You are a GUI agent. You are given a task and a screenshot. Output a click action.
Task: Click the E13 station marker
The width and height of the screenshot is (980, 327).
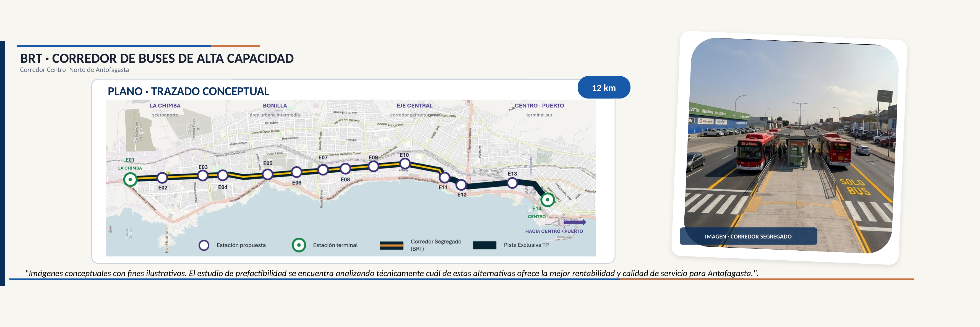point(512,183)
